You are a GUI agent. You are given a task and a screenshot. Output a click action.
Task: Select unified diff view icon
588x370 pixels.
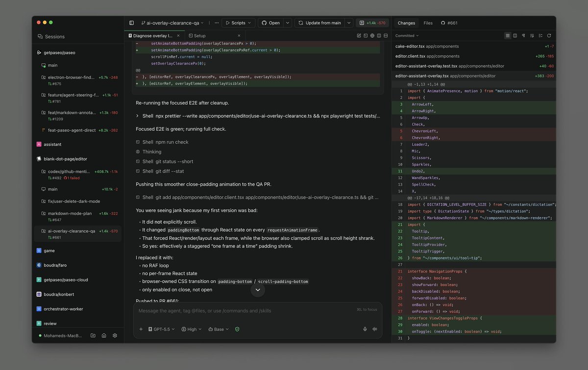click(508, 36)
